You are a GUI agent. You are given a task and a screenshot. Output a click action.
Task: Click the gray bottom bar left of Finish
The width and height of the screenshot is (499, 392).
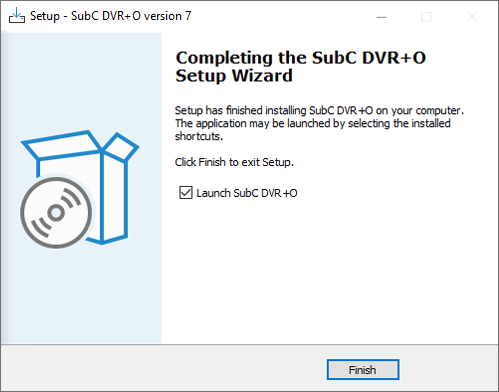pos(163,368)
